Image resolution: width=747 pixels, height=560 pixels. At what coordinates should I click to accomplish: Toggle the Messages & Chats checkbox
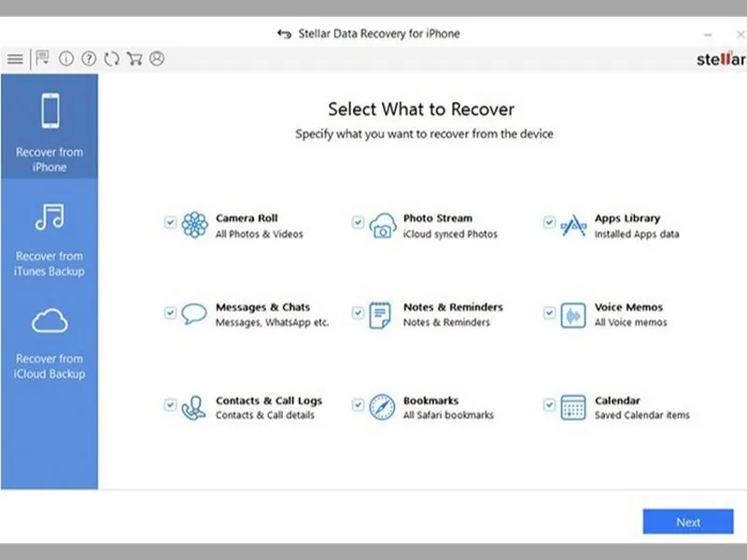point(170,313)
